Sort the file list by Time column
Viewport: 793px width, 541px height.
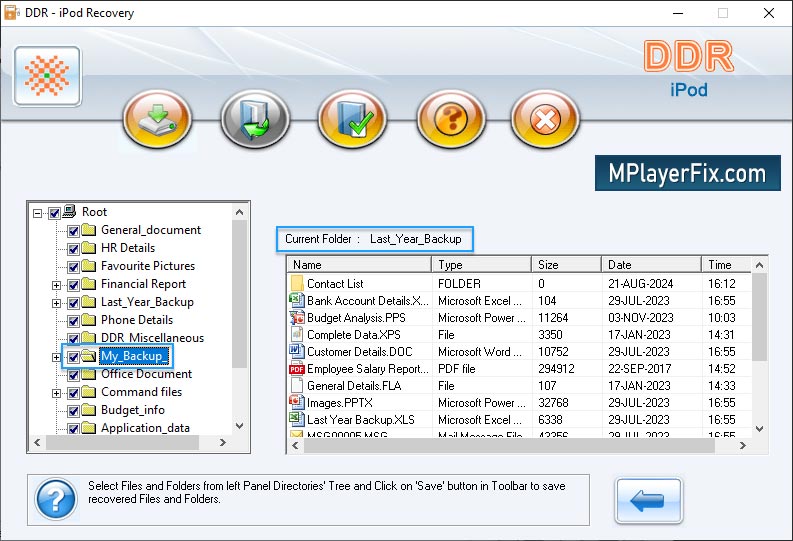[726, 265]
